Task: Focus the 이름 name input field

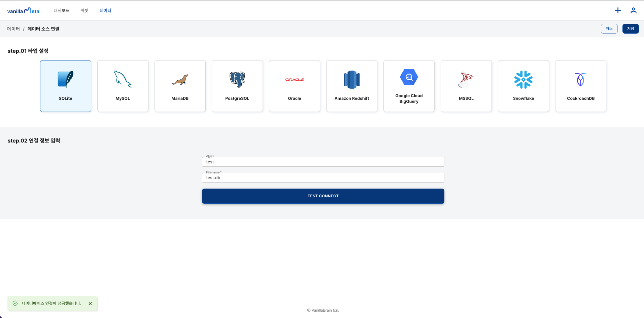Action: point(323,162)
